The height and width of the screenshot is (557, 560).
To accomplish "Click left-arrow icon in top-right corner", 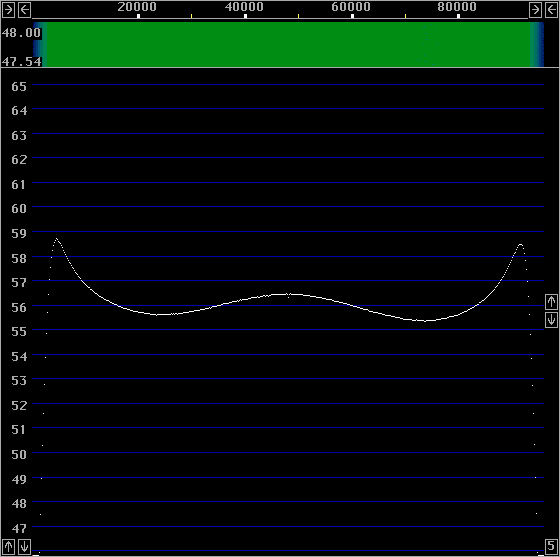I will (551, 10).
